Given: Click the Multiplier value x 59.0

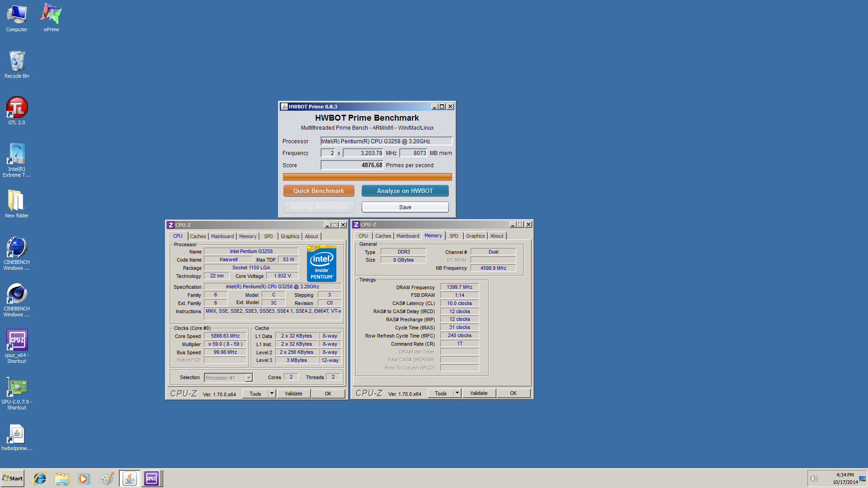Looking at the screenshot, I should click(x=225, y=344).
